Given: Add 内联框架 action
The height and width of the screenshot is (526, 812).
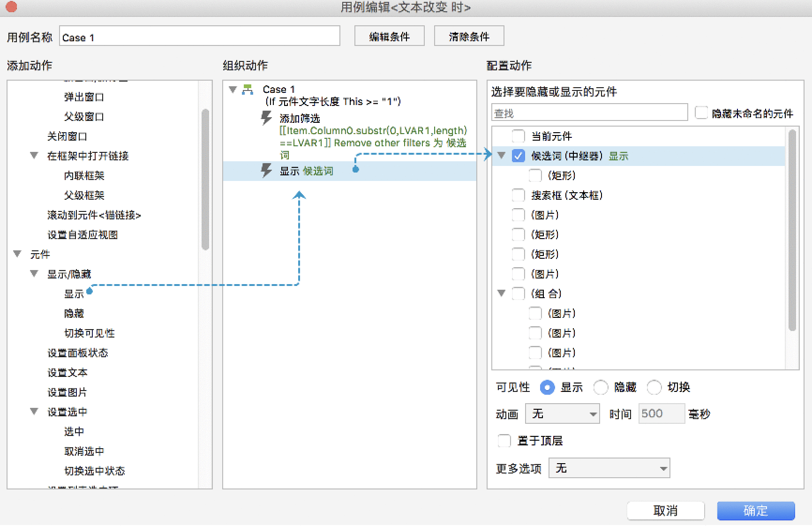Looking at the screenshot, I should [x=84, y=176].
